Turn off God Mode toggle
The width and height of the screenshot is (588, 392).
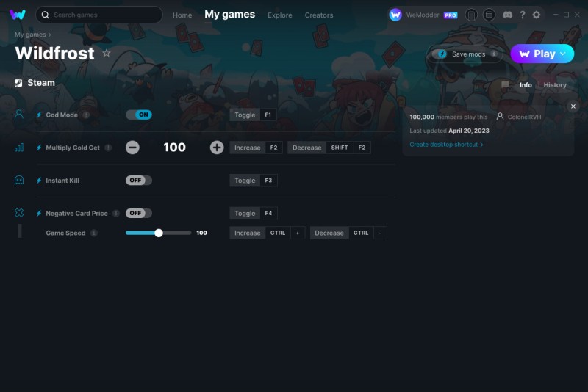tap(139, 115)
